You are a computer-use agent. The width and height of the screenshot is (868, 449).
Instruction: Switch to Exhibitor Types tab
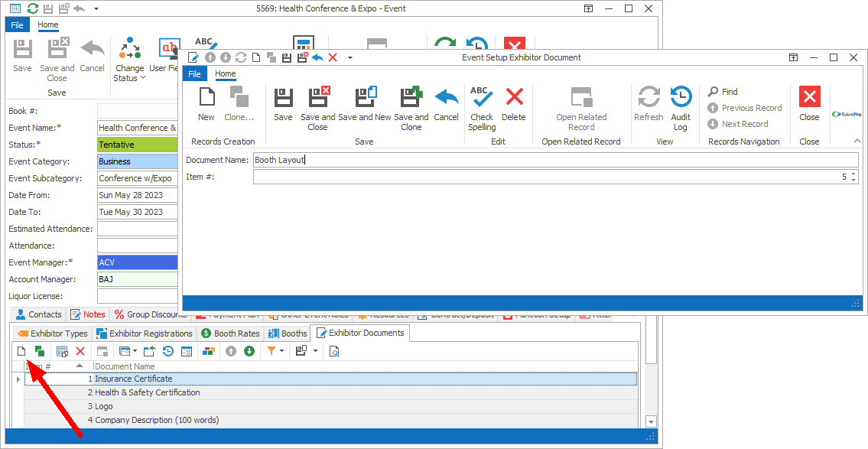click(53, 333)
